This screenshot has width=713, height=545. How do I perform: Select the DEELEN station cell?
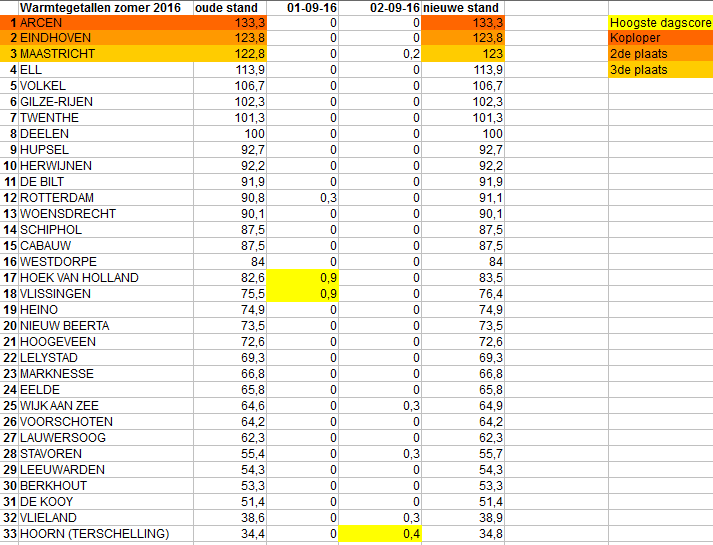point(106,134)
